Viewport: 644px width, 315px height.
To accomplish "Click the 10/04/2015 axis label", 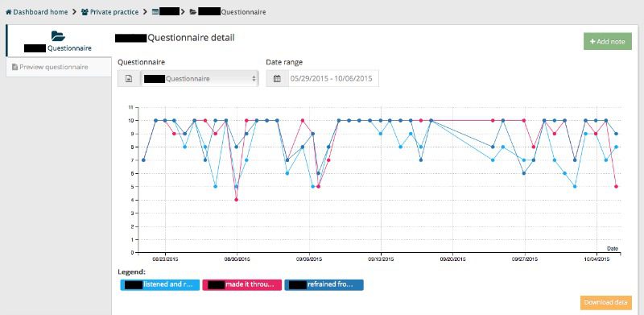I will point(597,259).
